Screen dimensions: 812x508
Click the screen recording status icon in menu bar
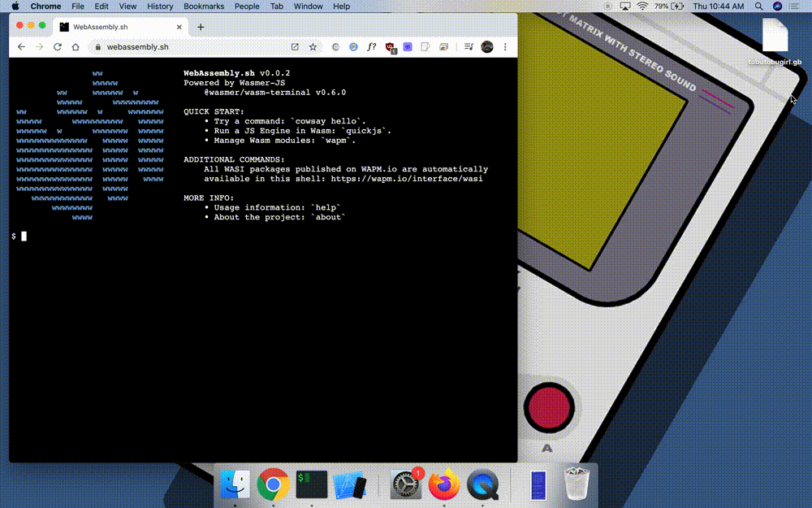(608, 7)
